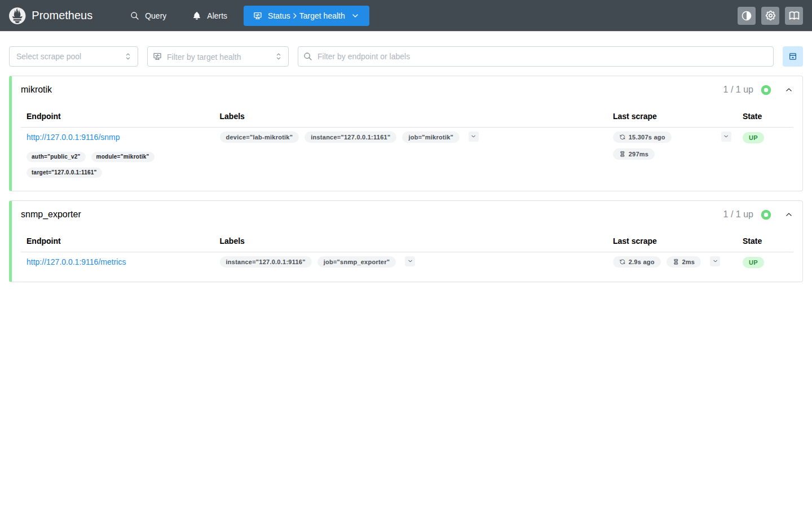The image size is (812, 508).
Task: Click the instance="127.0.0.1:1161" label badge
Action: pyautogui.click(x=350, y=137)
